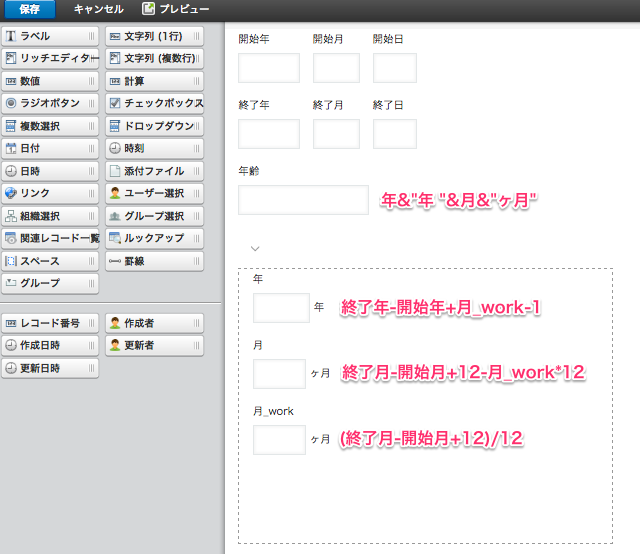Viewport: 640px width, 554px height.
Task: Pick the 更新日時 clock icon
Action: click(11, 368)
